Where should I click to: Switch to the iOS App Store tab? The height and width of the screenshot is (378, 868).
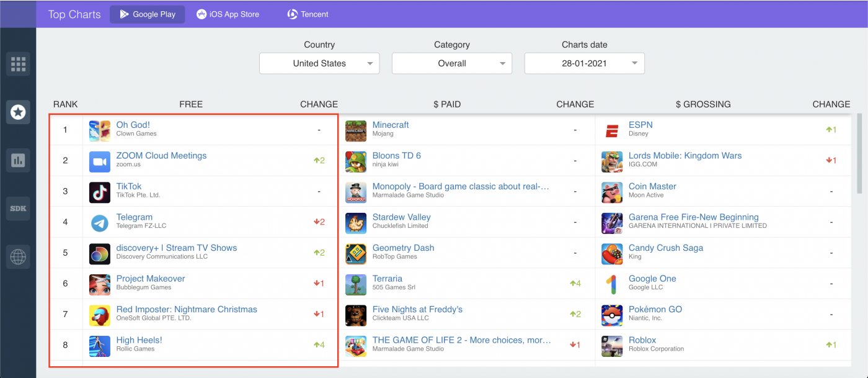coord(228,14)
